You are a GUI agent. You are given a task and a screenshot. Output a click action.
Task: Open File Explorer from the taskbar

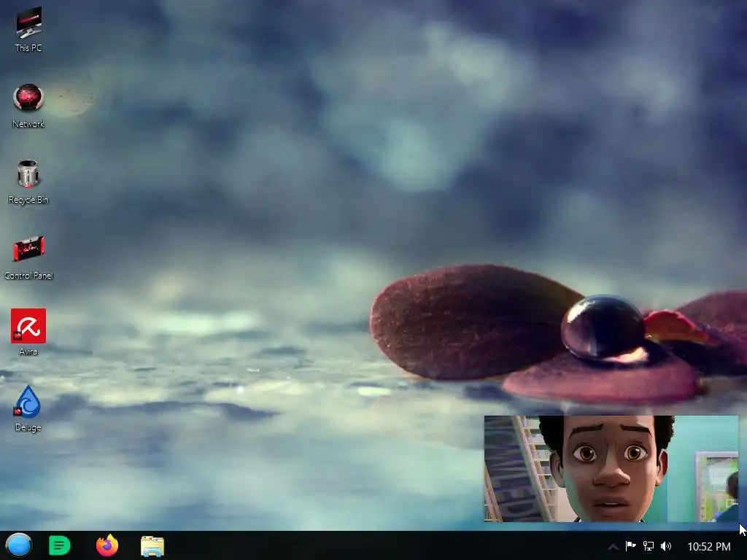tap(152, 545)
